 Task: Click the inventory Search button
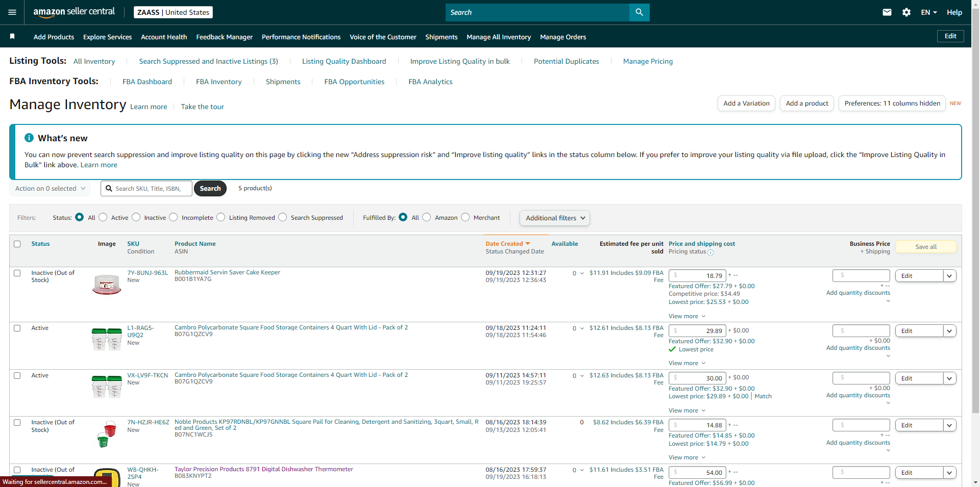(x=210, y=189)
